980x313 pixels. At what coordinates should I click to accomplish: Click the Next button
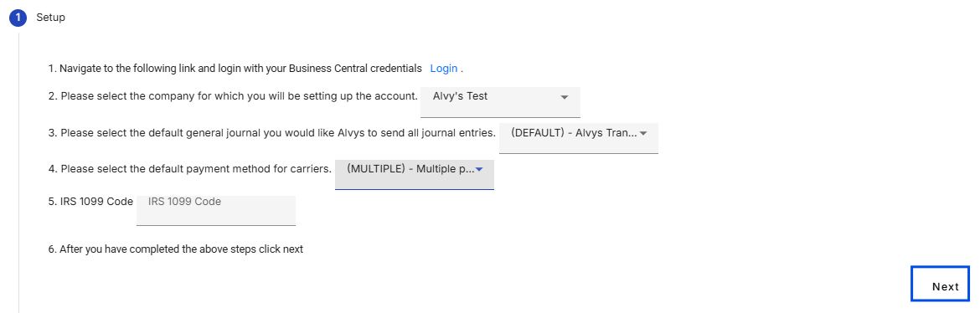[940, 283]
